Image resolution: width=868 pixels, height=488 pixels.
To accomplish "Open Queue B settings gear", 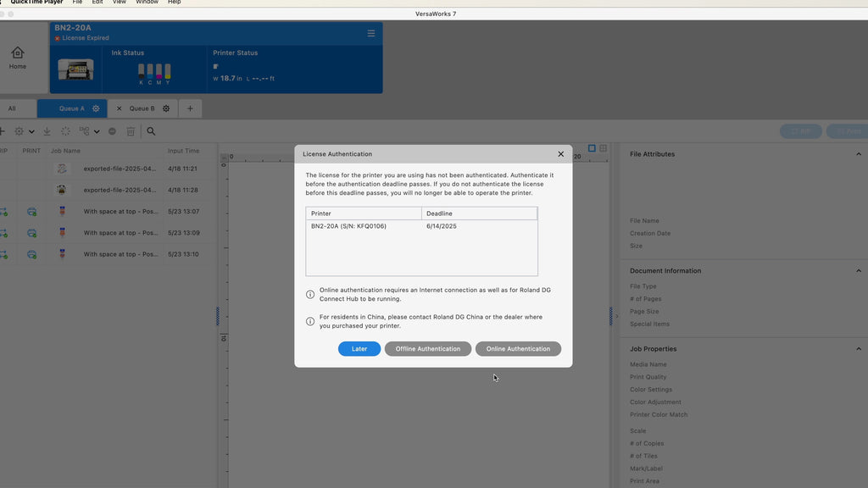I will point(166,108).
